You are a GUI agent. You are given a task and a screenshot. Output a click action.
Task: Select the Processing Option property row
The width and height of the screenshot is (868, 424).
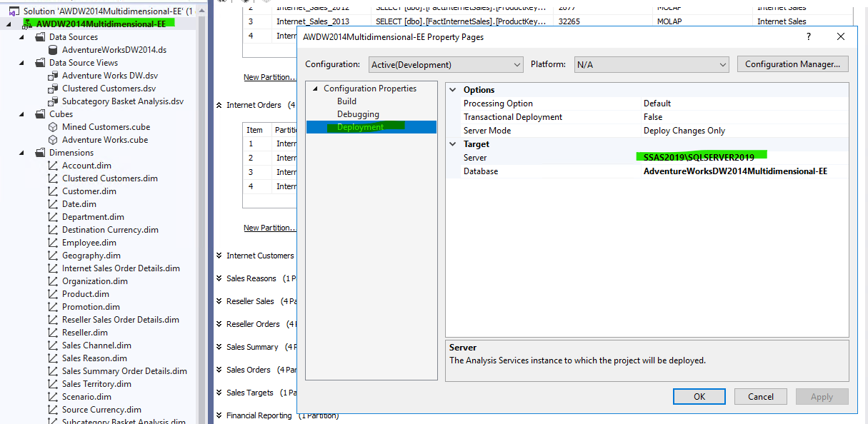[x=647, y=104]
